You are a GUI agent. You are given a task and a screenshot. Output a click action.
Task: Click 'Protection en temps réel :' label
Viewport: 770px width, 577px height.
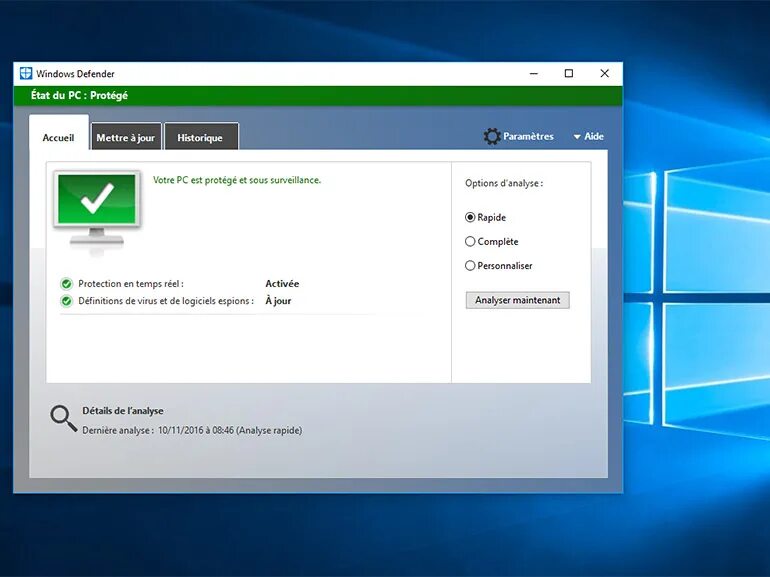(x=131, y=284)
